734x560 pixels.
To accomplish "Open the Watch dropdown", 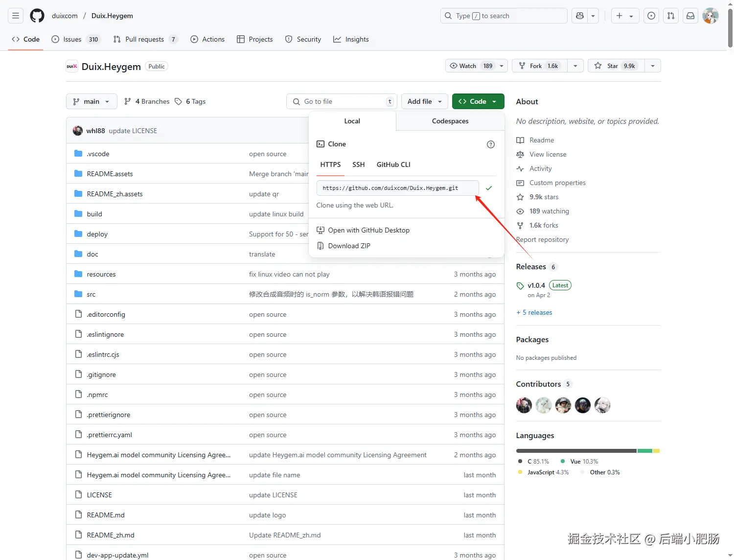I will [477, 66].
